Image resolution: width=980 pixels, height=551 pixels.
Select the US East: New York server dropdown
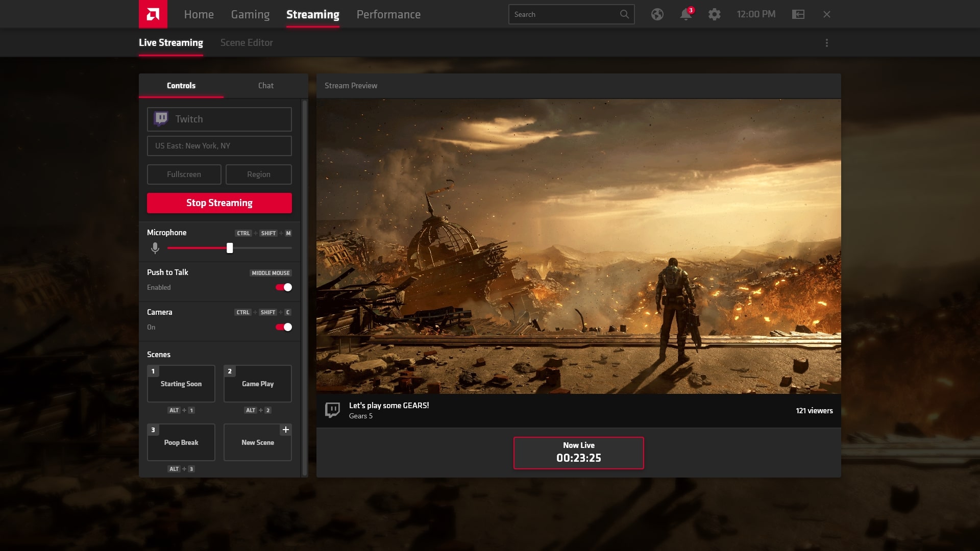point(219,145)
